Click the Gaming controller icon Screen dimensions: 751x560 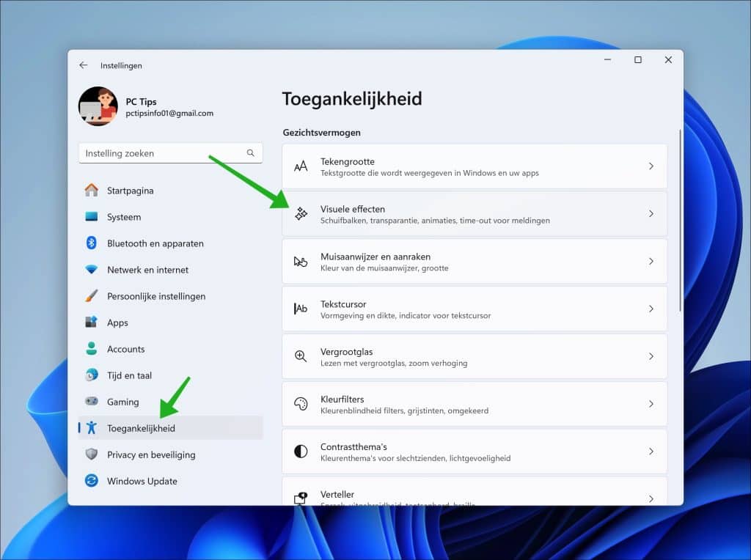(x=92, y=401)
